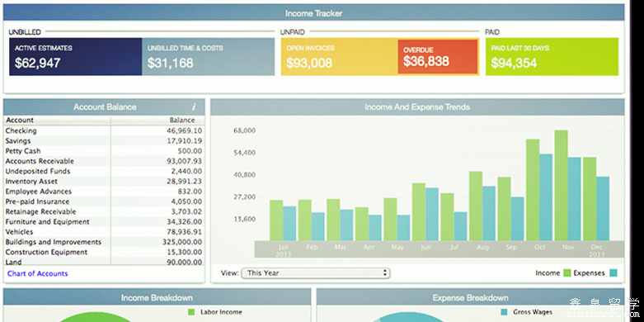Click the November income bar in chart
The image size is (644, 322).
click(x=561, y=186)
